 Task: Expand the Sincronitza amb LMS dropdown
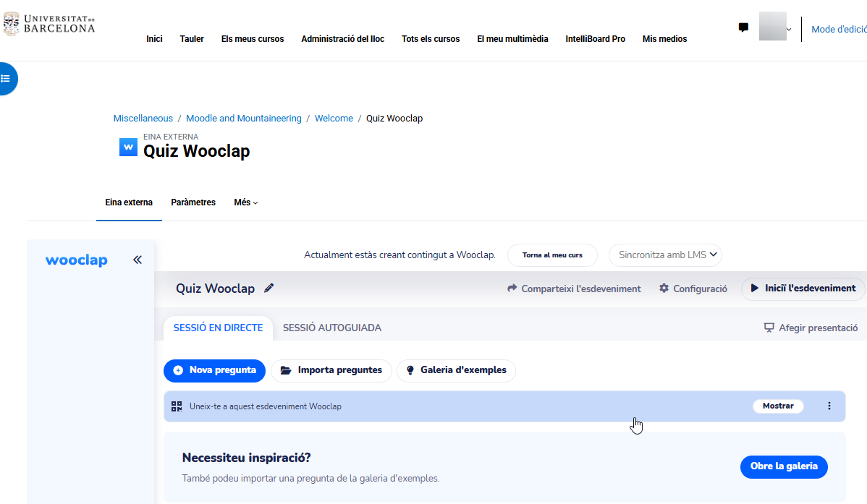665,255
